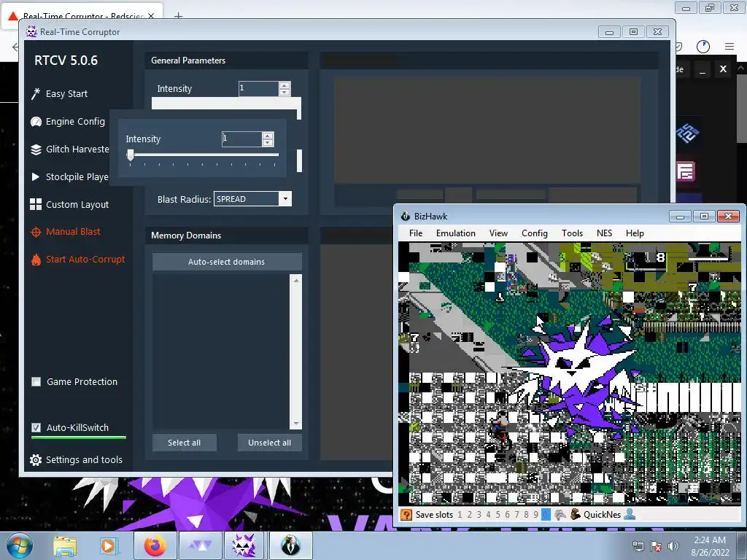Click BizHawk eagle taskbar icon
The image size is (747, 560).
pyautogui.click(x=290, y=545)
